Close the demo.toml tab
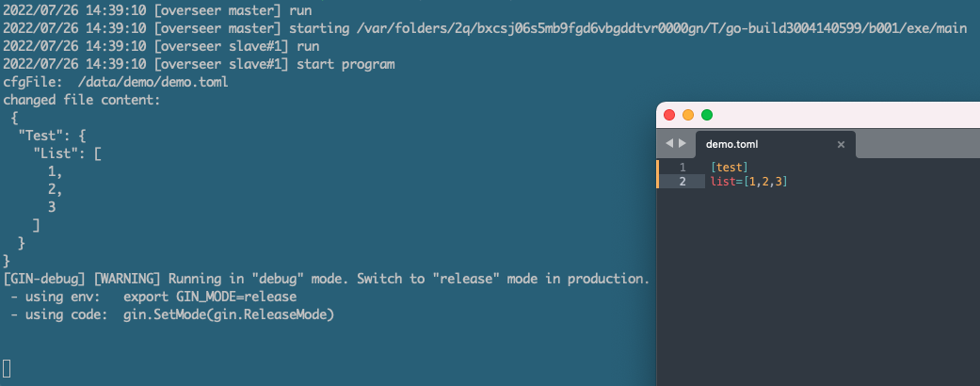 (841, 144)
